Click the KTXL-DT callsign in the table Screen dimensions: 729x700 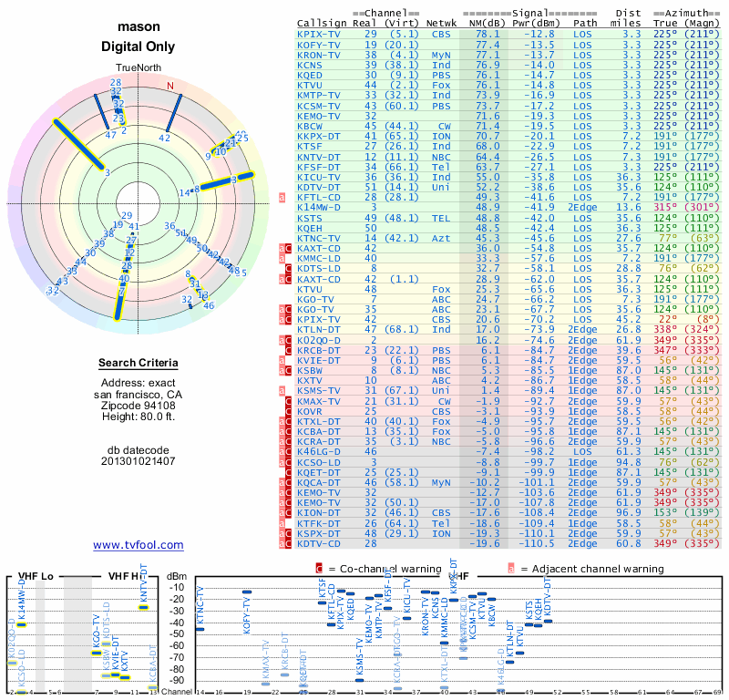tap(318, 421)
